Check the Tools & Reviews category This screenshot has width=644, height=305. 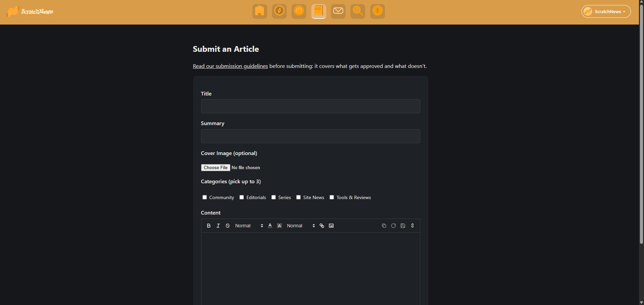pyautogui.click(x=332, y=197)
